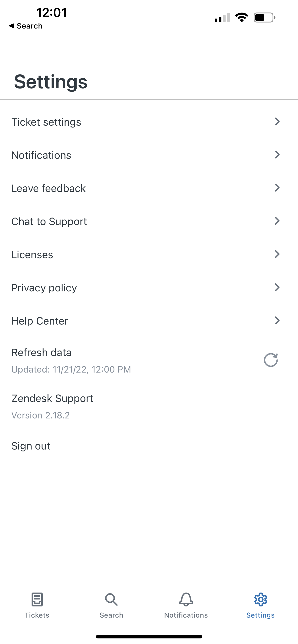This screenshot has height=644, width=298.
Task: Open Chat to Support row
Action: pyautogui.click(x=49, y=221)
